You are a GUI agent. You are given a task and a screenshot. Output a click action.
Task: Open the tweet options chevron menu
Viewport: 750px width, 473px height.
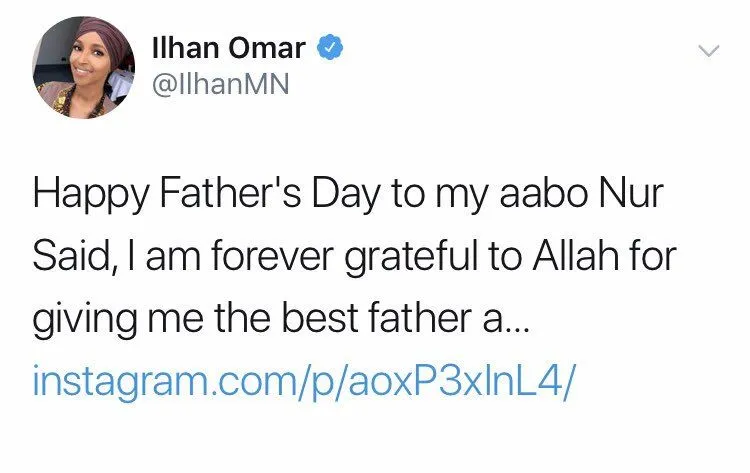click(708, 50)
